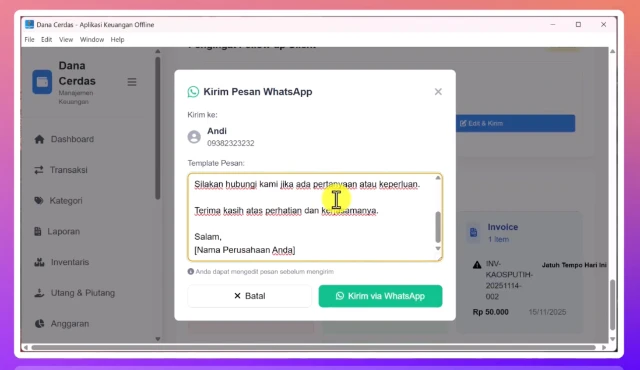The width and height of the screenshot is (640, 370).
Task: Open the Help menu
Action: click(x=117, y=40)
